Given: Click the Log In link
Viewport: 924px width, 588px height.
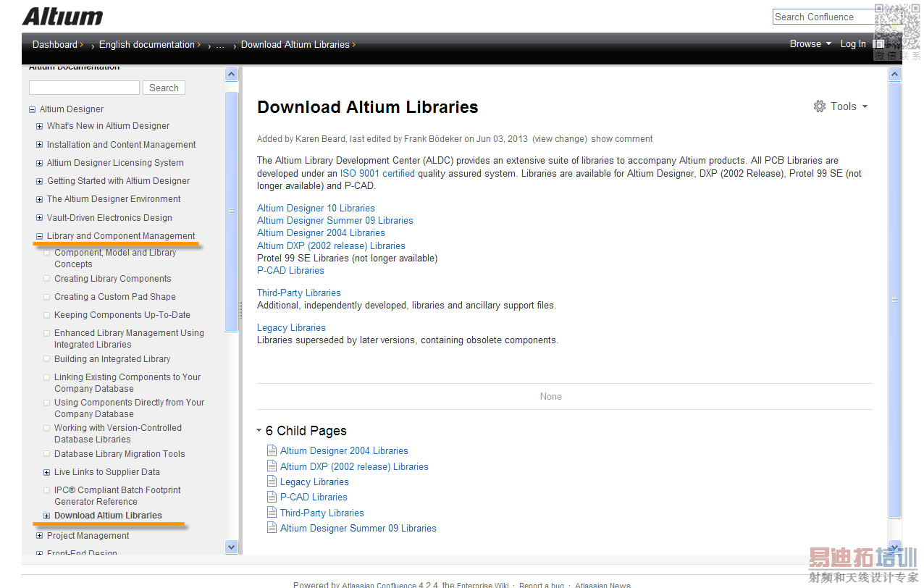Looking at the screenshot, I should [x=853, y=44].
